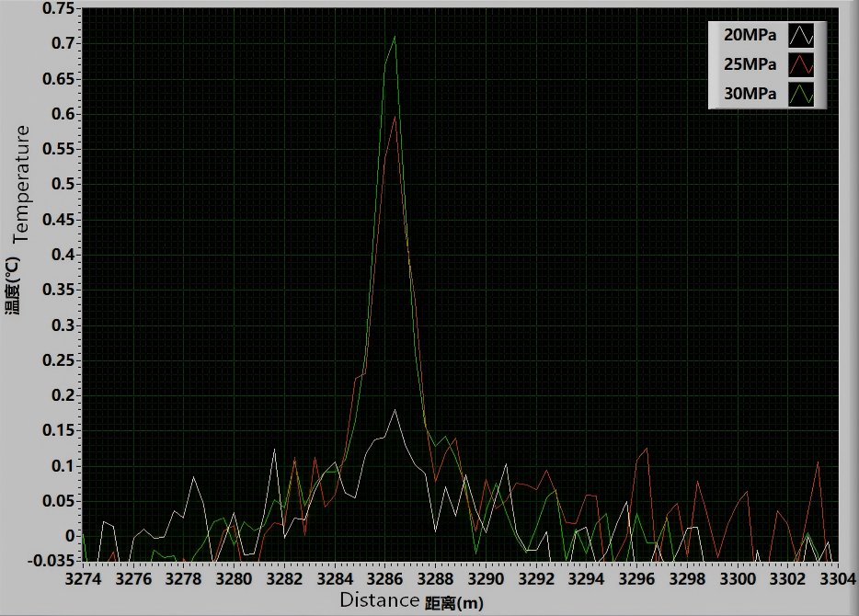This screenshot has height=616, width=859.
Task: Open the 30MPa green plot sample icon
Action: click(803, 94)
